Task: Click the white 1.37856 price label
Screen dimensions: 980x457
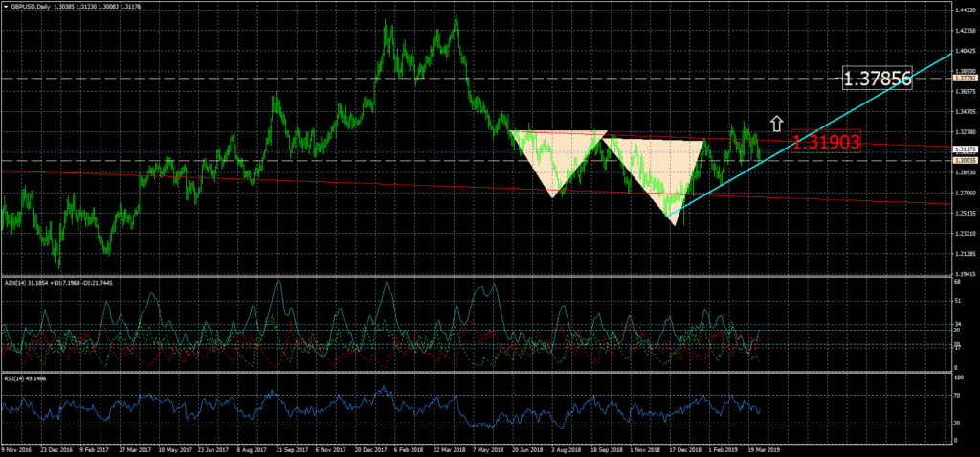Action: tap(876, 79)
